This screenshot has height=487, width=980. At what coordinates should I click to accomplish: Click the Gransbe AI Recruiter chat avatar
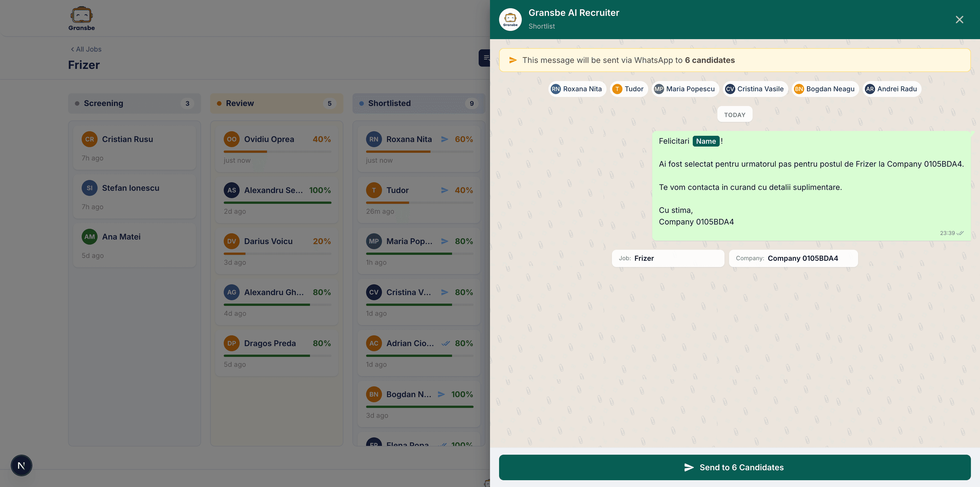coord(510,19)
